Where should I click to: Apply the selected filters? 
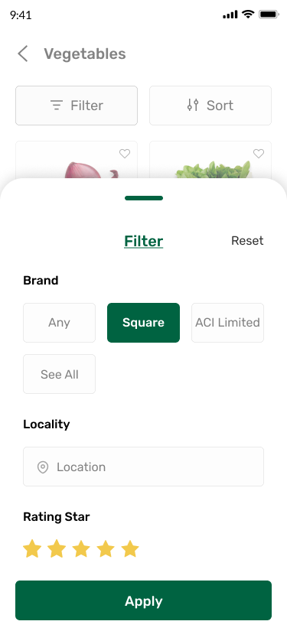[x=144, y=600]
